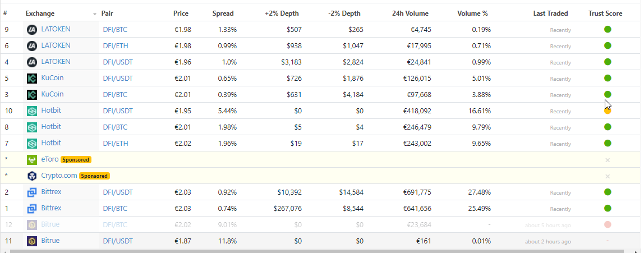Click the LATOKEN logo in DFI/BTC row

(32, 30)
